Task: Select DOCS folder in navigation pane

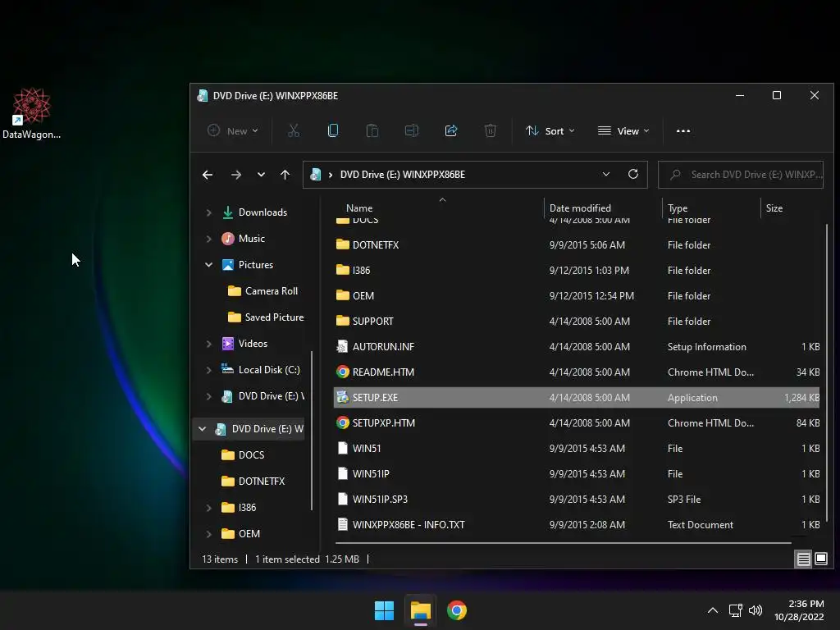Action: coord(243,454)
